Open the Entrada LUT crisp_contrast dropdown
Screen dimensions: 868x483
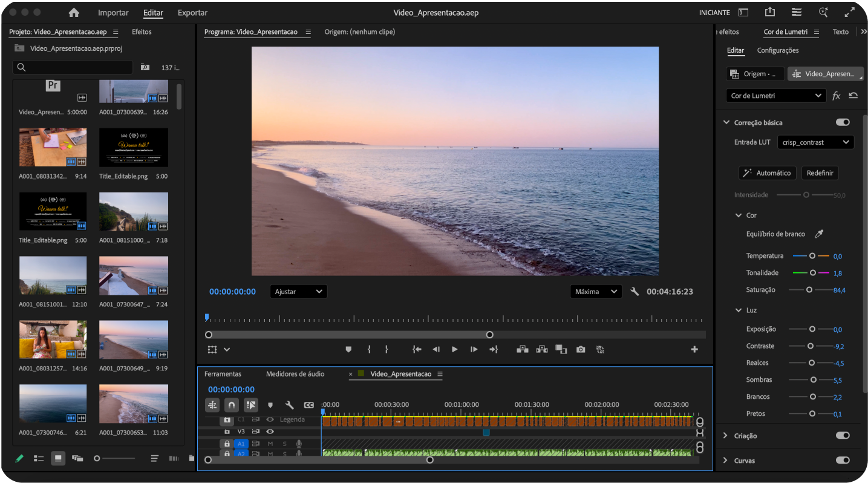[x=815, y=142]
